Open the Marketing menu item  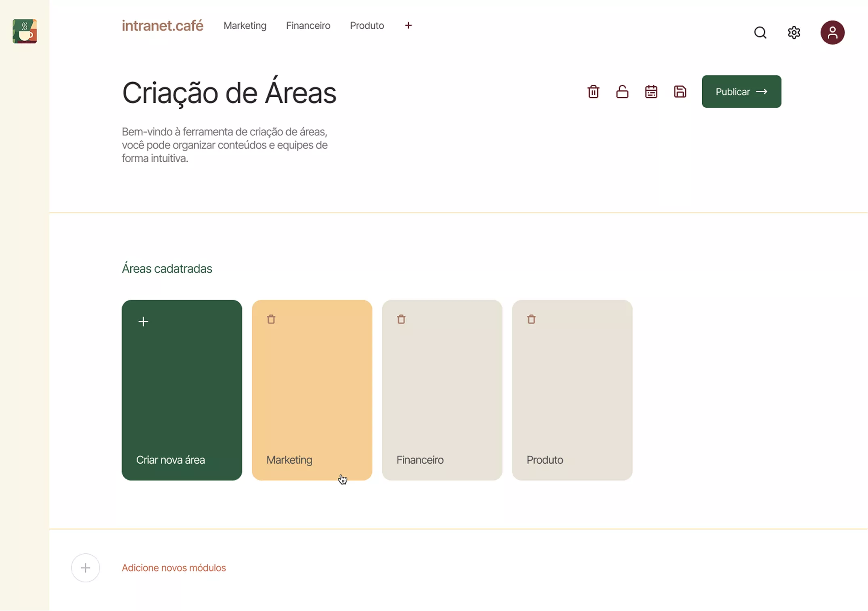245,25
